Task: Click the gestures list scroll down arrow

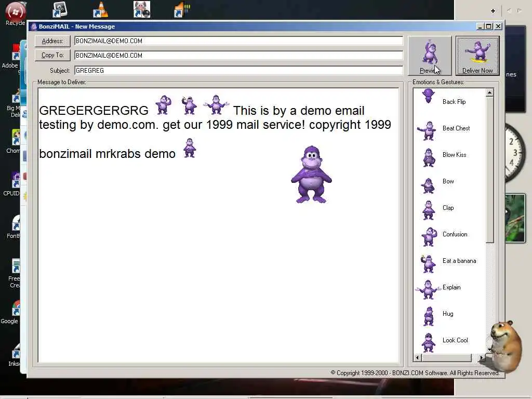Action: click(x=489, y=350)
